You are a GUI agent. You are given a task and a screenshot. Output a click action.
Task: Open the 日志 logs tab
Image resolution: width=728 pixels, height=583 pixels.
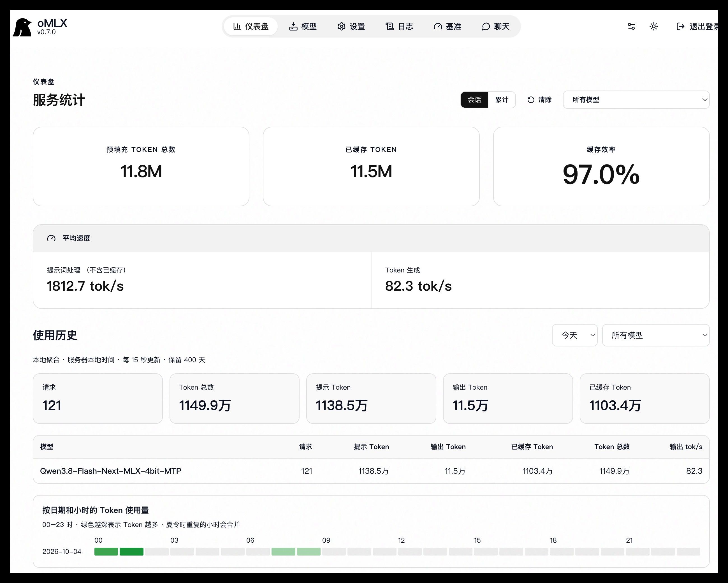400,26
